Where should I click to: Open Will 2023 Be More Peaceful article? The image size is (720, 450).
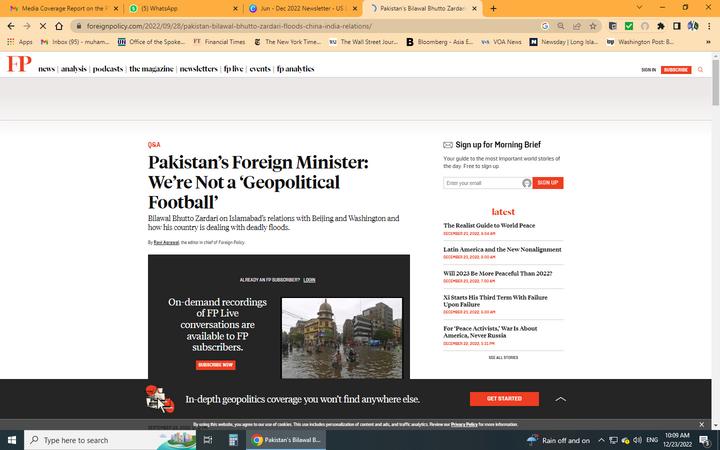click(x=498, y=273)
